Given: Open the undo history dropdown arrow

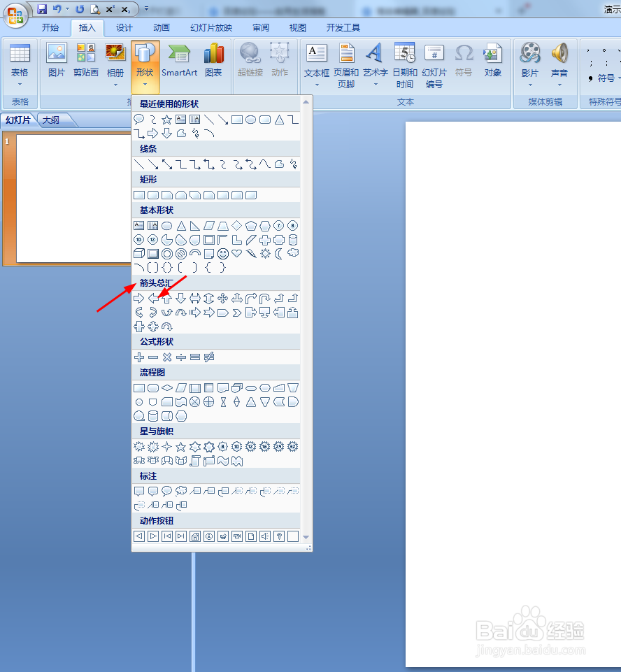Looking at the screenshot, I should pyautogui.click(x=67, y=9).
